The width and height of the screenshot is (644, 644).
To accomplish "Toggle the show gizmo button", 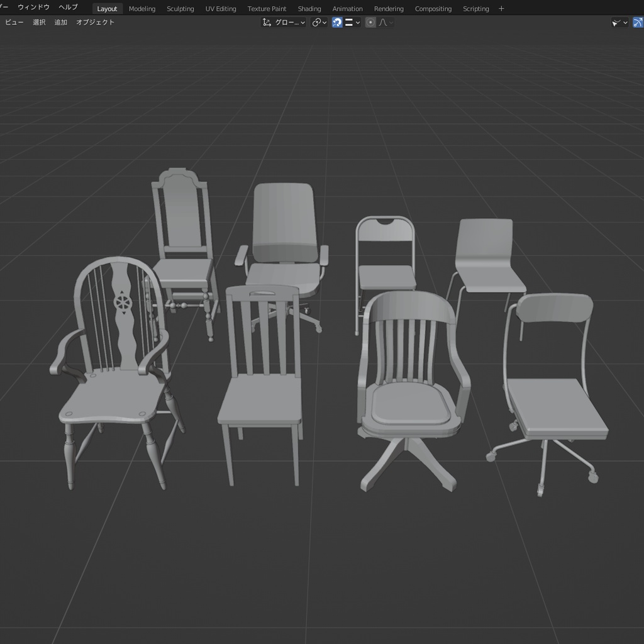I will point(638,22).
